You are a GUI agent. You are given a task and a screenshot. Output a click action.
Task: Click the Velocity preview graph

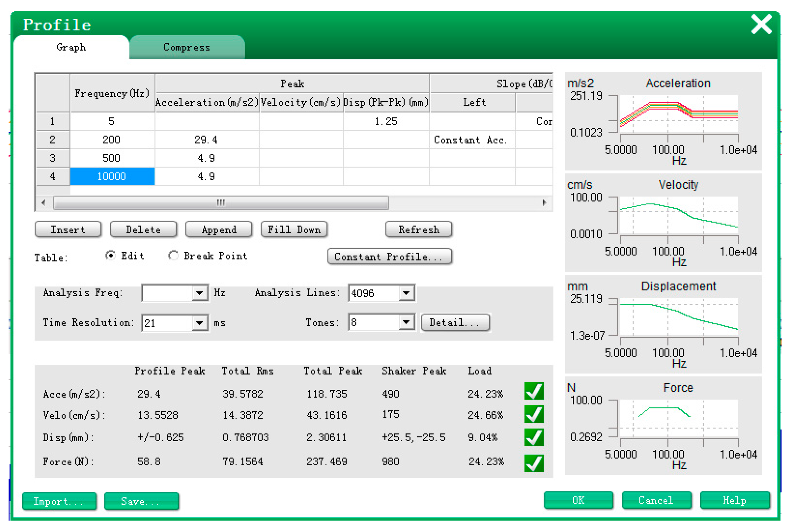click(678, 215)
